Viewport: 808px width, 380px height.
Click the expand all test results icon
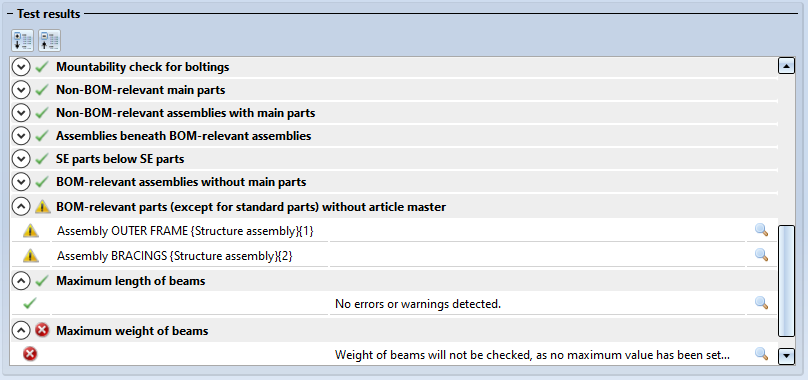point(22,41)
